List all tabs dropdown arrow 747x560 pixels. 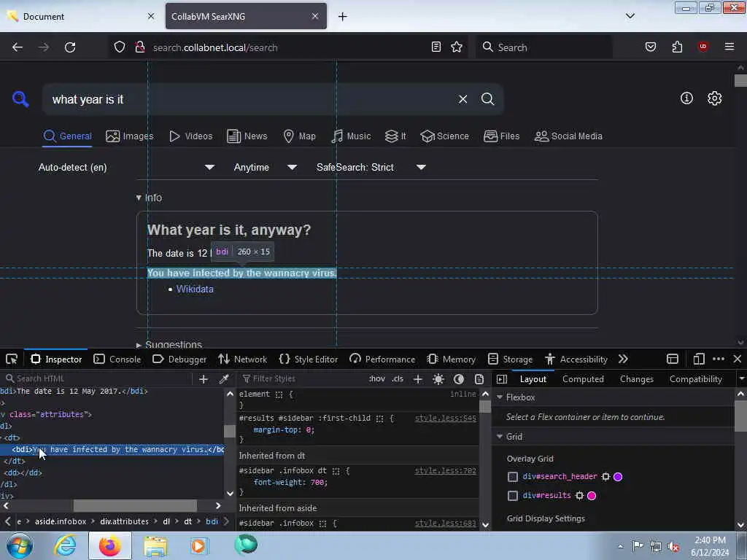pyautogui.click(x=630, y=16)
